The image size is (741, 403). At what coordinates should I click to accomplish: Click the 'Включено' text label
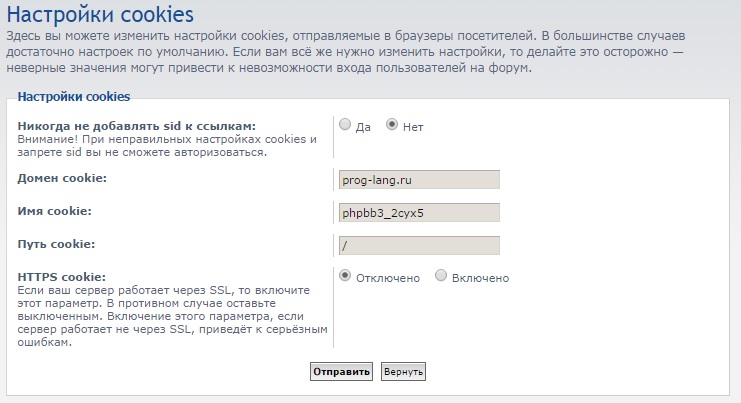point(480,278)
